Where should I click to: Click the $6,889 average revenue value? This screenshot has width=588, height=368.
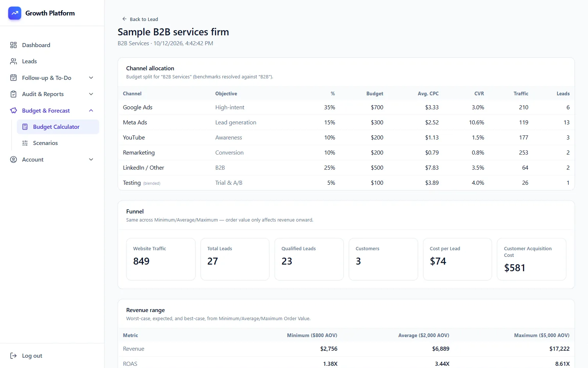[x=441, y=348]
